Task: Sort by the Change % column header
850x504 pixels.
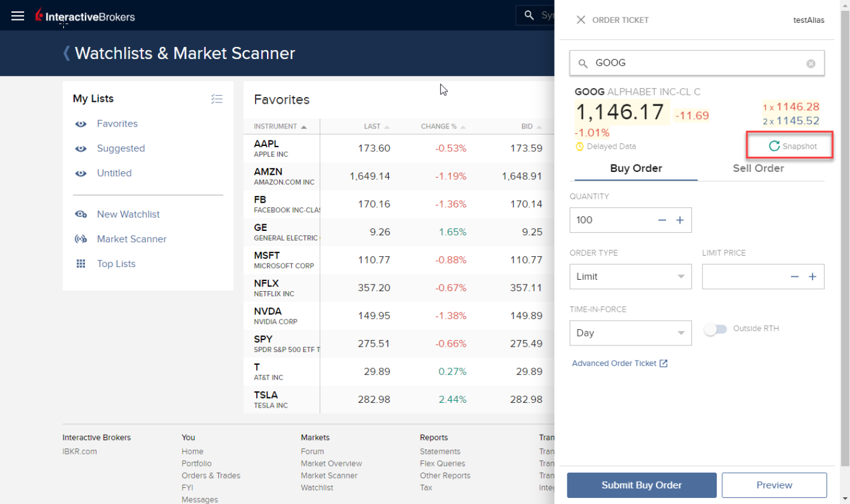Action: pos(444,127)
